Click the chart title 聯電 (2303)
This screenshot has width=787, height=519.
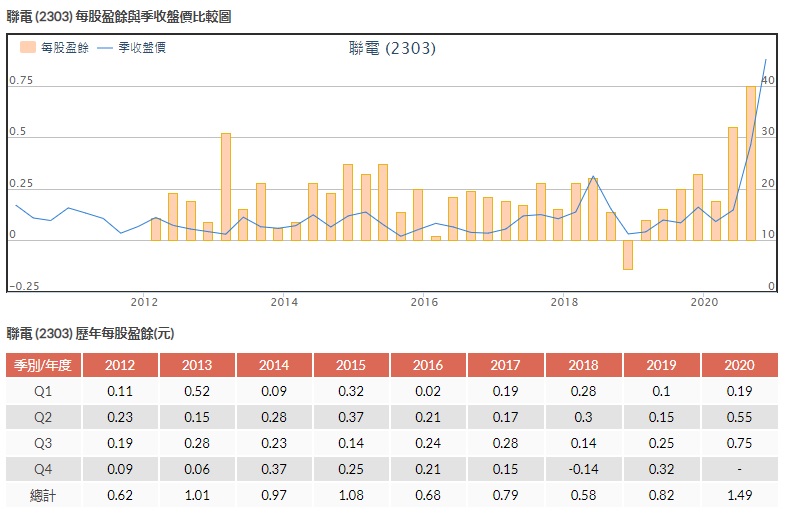tap(392, 48)
